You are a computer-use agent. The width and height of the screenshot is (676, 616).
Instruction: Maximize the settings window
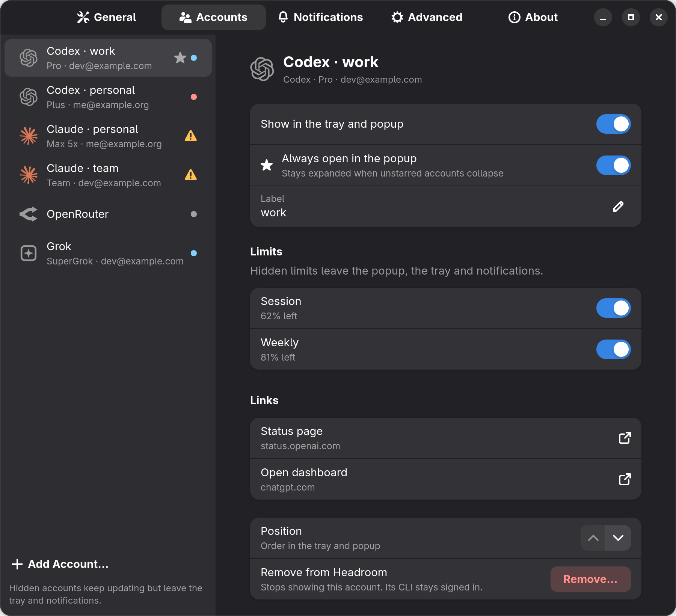click(631, 17)
